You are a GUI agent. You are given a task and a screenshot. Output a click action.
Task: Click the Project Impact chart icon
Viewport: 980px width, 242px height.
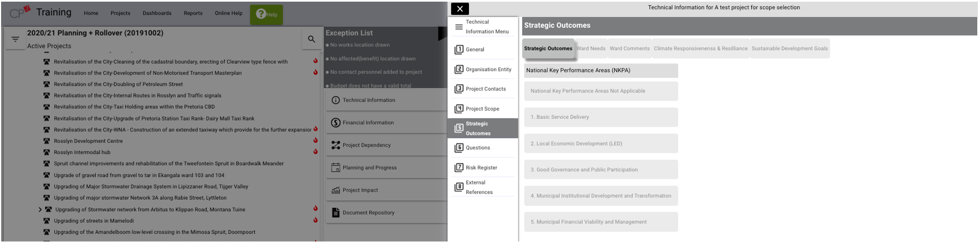[x=335, y=190]
